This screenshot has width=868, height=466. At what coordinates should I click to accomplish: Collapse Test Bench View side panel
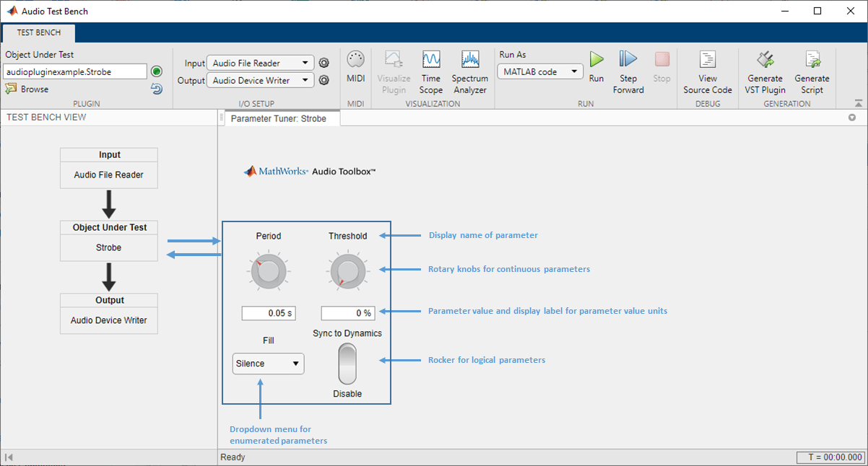click(x=9, y=457)
